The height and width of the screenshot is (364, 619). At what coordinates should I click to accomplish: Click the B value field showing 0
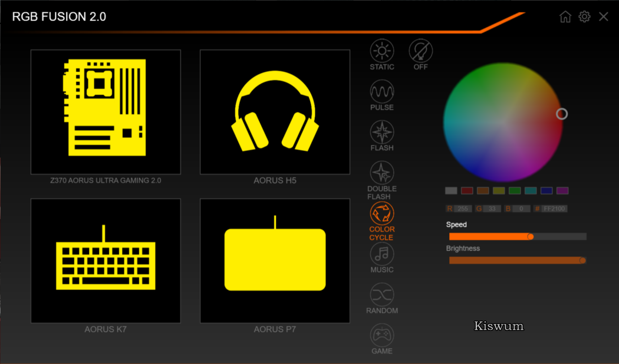(521, 209)
